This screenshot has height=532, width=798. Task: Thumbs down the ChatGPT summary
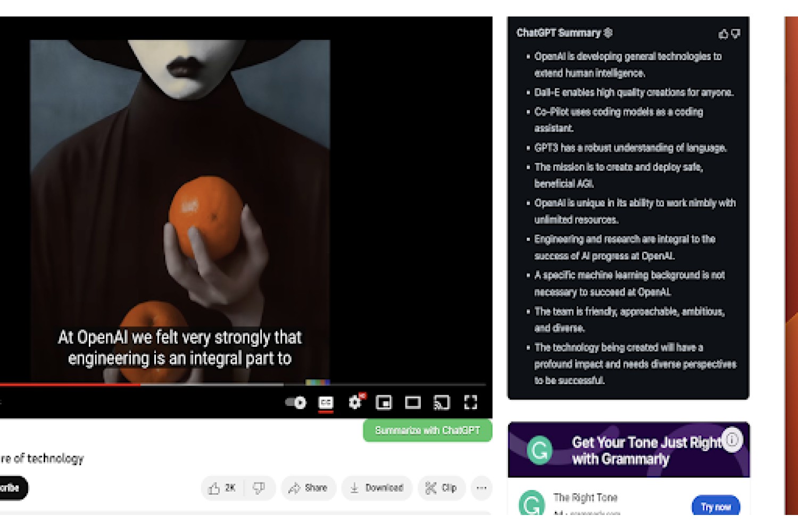click(736, 34)
